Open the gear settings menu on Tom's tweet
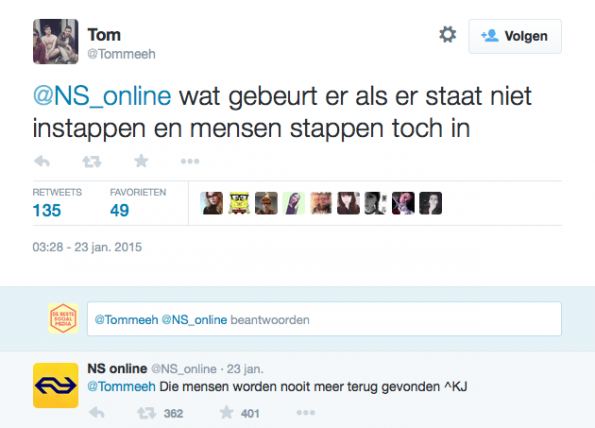This screenshot has height=428, width=595. click(447, 35)
